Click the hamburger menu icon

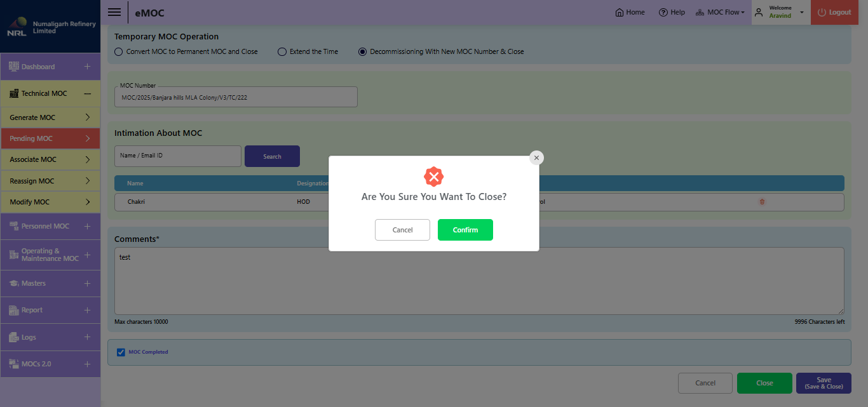(114, 12)
